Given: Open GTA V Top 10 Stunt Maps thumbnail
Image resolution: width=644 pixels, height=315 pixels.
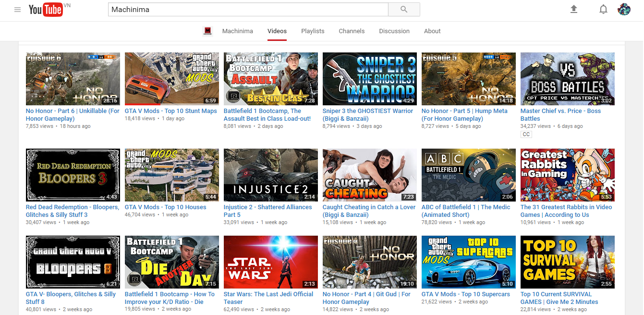Looking at the screenshot, I should (x=172, y=79).
